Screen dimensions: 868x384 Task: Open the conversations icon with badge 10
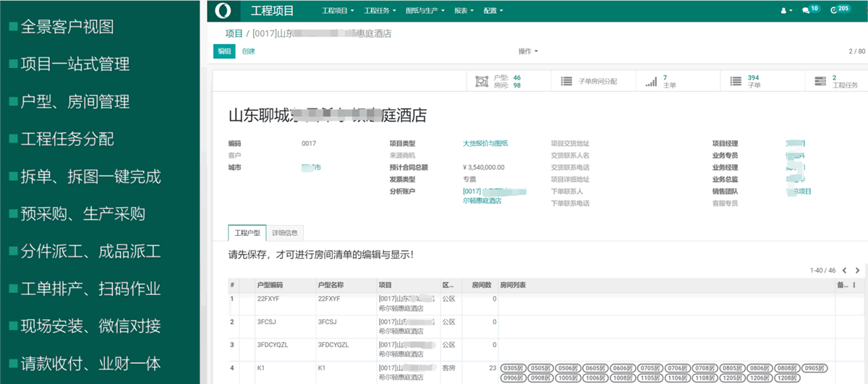pyautogui.click(x=810, y=10)
